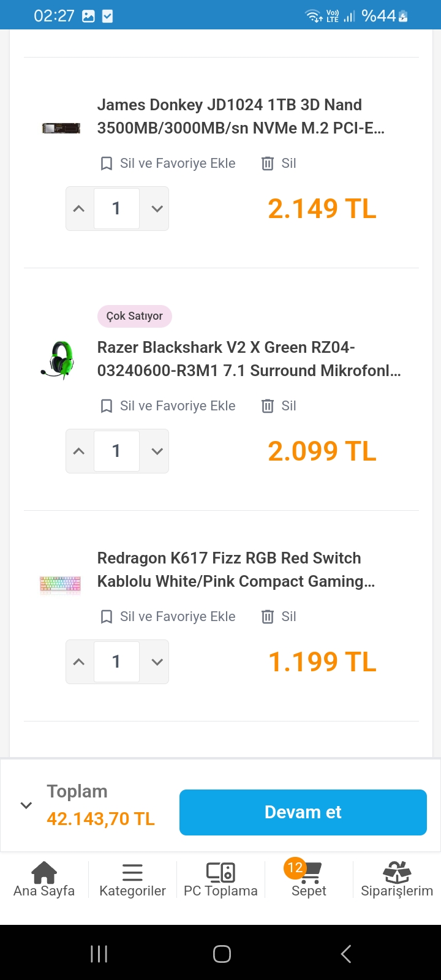Viewport: 441px width, 980px height.
Task: Move Redragon keyboard to favorites via bookmark
Action: [x=107, y=617]
